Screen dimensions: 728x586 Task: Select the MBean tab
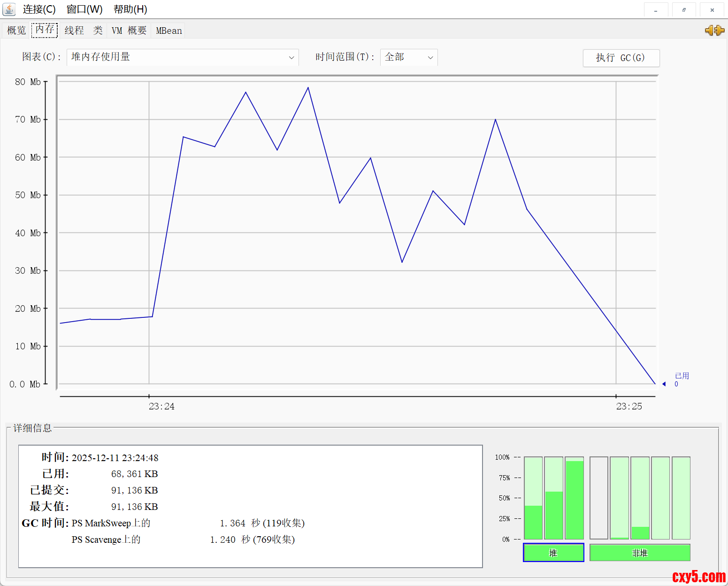[169, 31]
